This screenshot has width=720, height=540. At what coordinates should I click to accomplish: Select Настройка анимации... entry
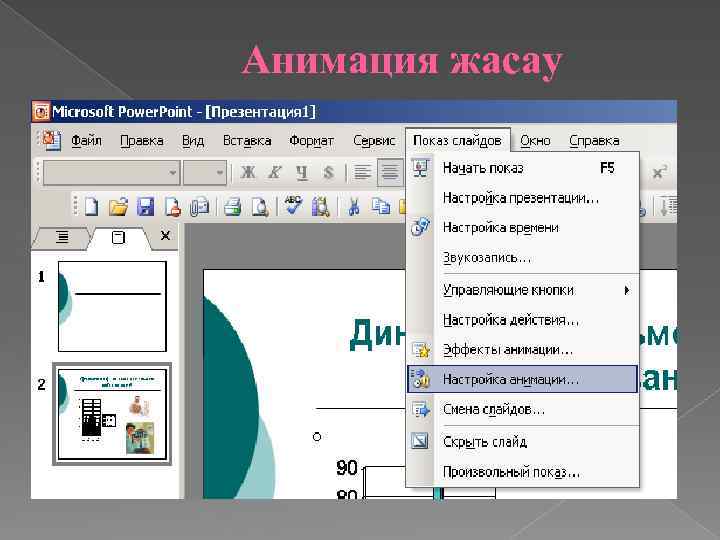[523, 379]
